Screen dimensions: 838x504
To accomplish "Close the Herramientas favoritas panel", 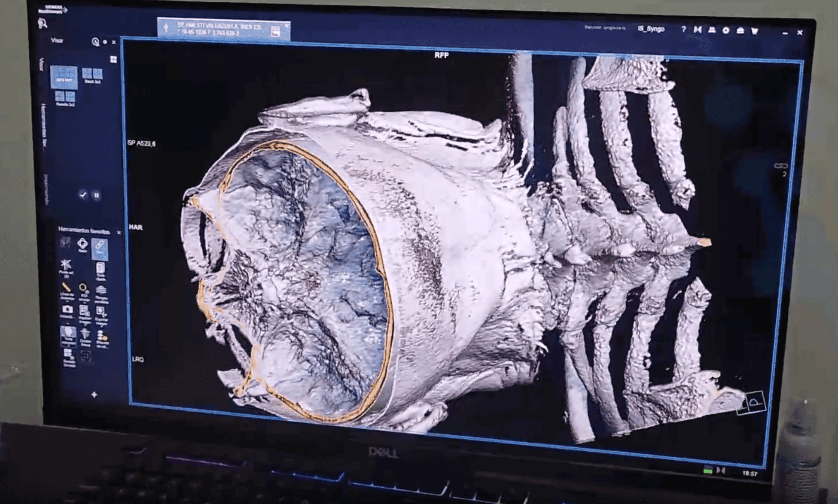I will pyautogui.click(x=119, y=232).
